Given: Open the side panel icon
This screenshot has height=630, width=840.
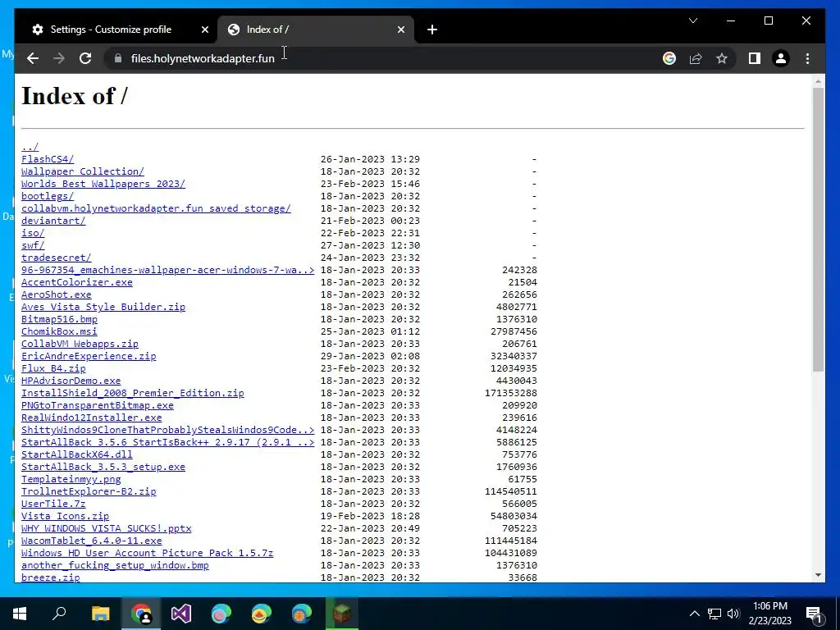Looking at the screenshot, I should 755,58.
